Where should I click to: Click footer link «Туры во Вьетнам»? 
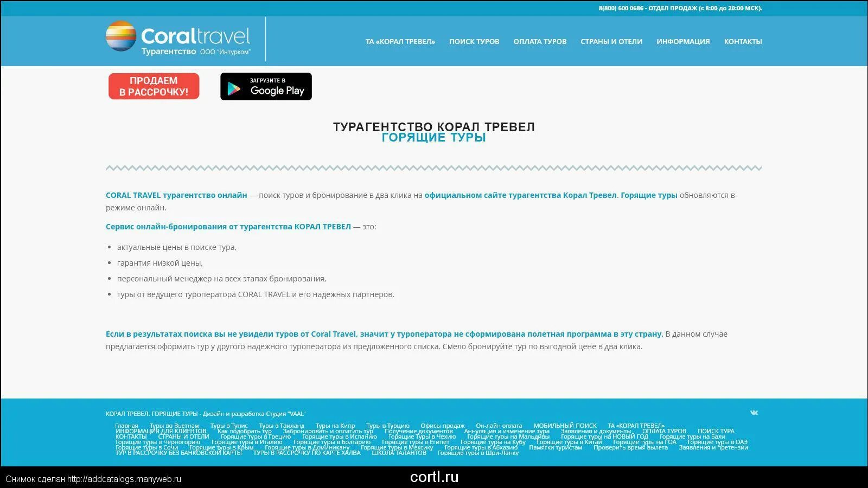pos(174,426)
